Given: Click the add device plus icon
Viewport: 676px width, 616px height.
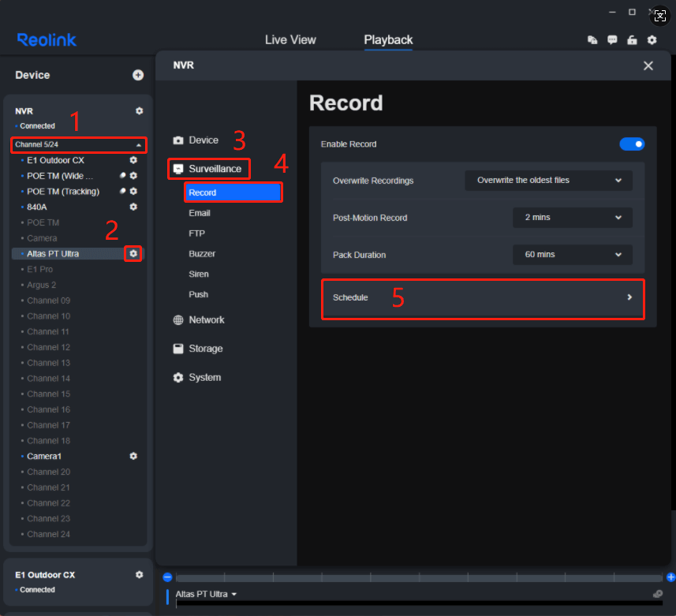Looking at the screenshot, I should pyautogui.click(x=138, y=75).
